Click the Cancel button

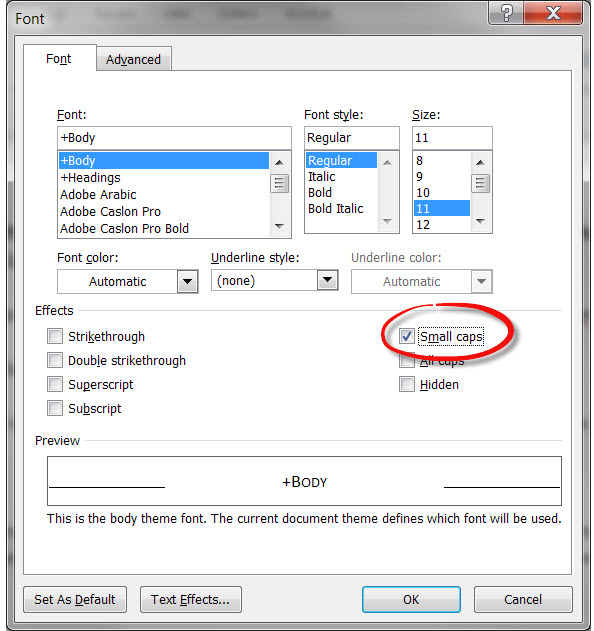[523, 600]
